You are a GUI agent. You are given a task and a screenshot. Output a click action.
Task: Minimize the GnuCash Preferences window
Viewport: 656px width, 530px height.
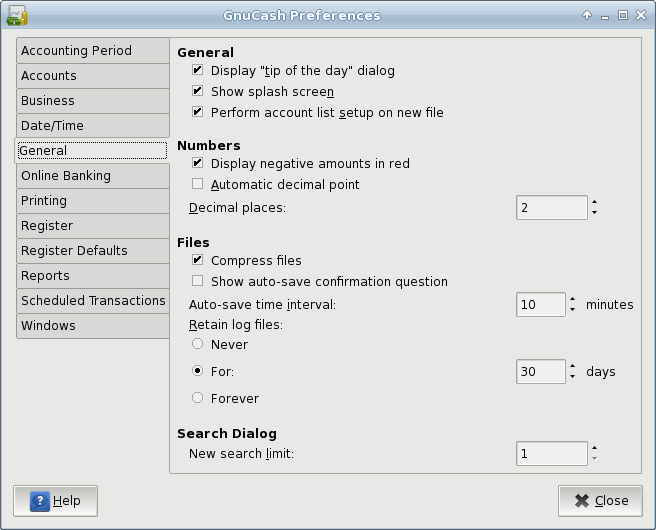click(605, 17)
